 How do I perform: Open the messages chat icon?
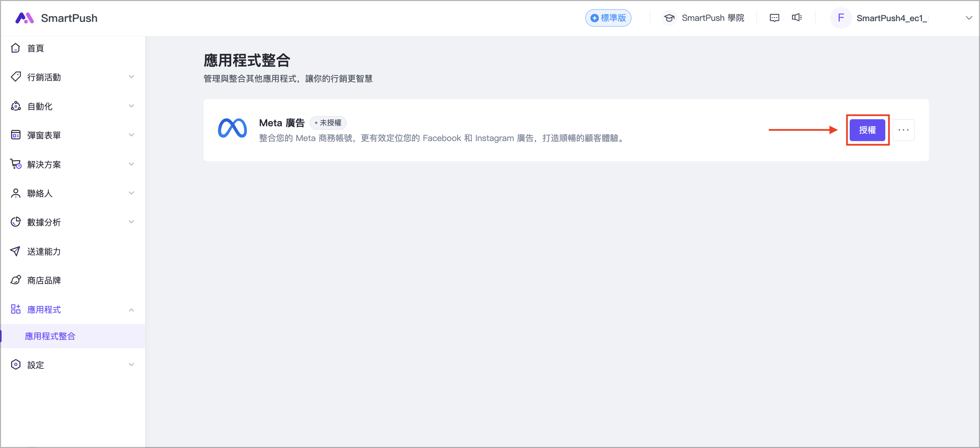[x=774, y=18]
